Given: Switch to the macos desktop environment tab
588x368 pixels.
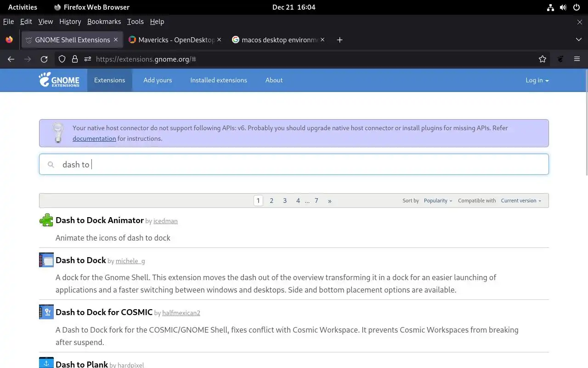Looking at the screenshot, I should (278, 40).
